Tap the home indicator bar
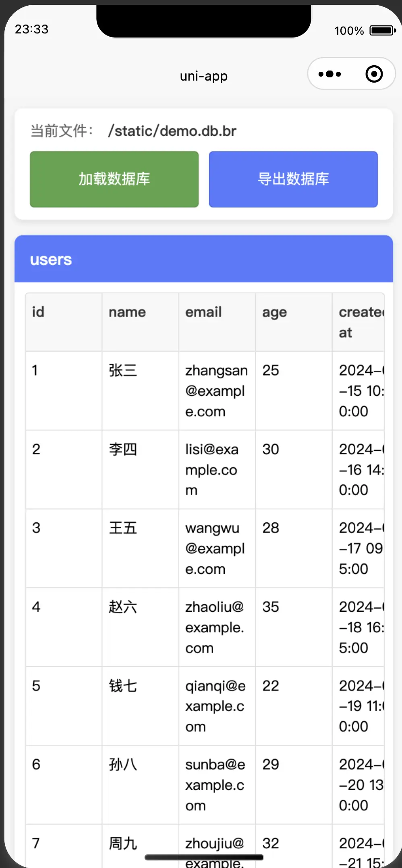This screenshot has width=402, height=868. [204, 857]
